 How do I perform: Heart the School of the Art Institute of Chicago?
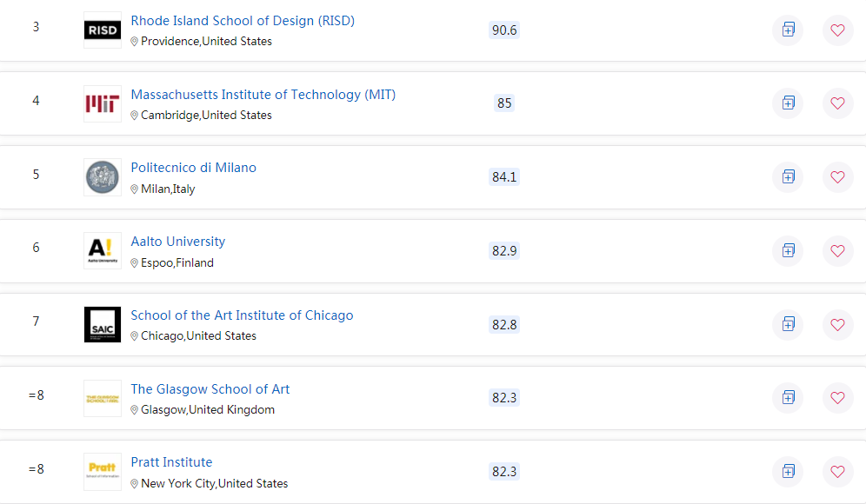coord(837,324)
